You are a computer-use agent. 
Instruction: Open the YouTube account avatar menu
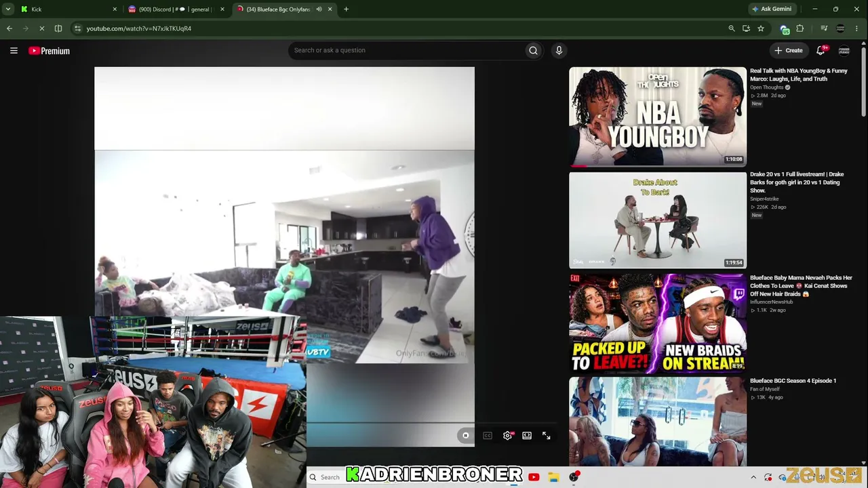pyautogui.click(x=844, y=51)
